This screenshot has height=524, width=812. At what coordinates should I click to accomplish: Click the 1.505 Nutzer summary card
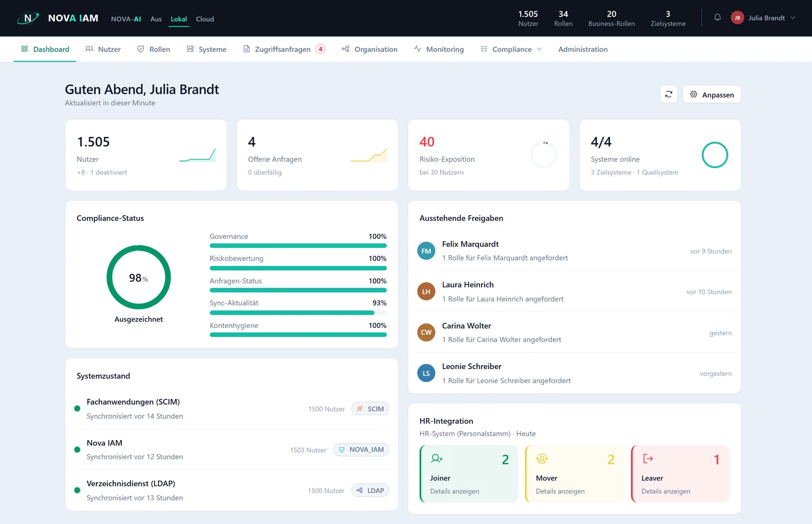pyautogui.click(x=146, y=155)
